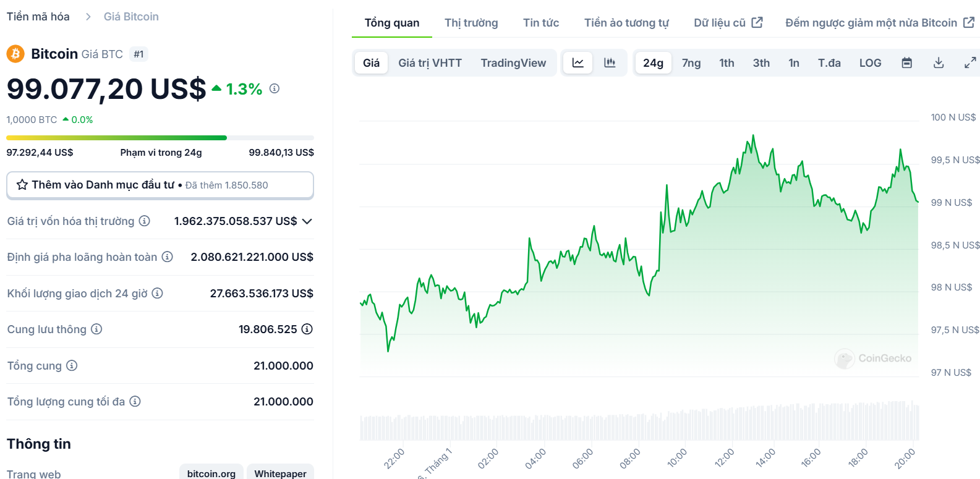Click external link icon after Đếm ngược tab
Viewport: 980px width, 479px height.
969,22
